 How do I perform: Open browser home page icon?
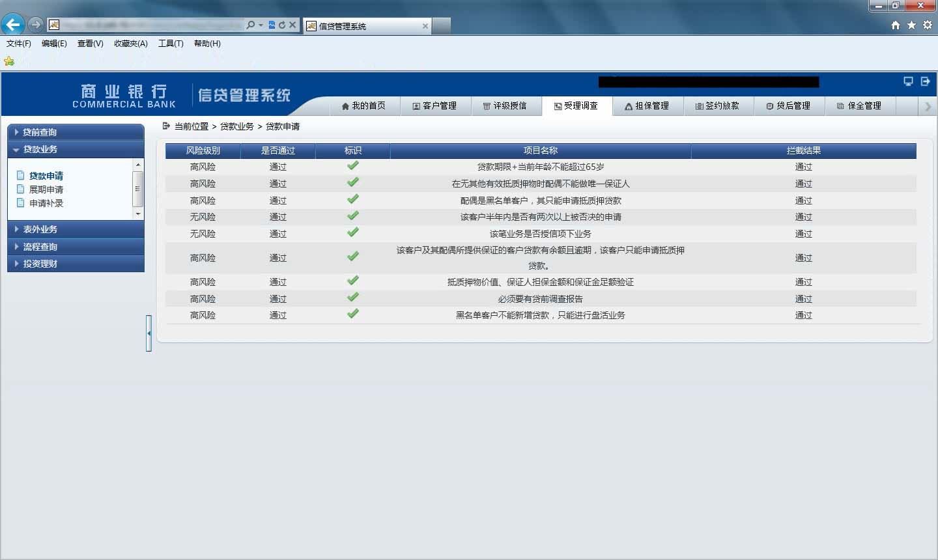[896, 25]
